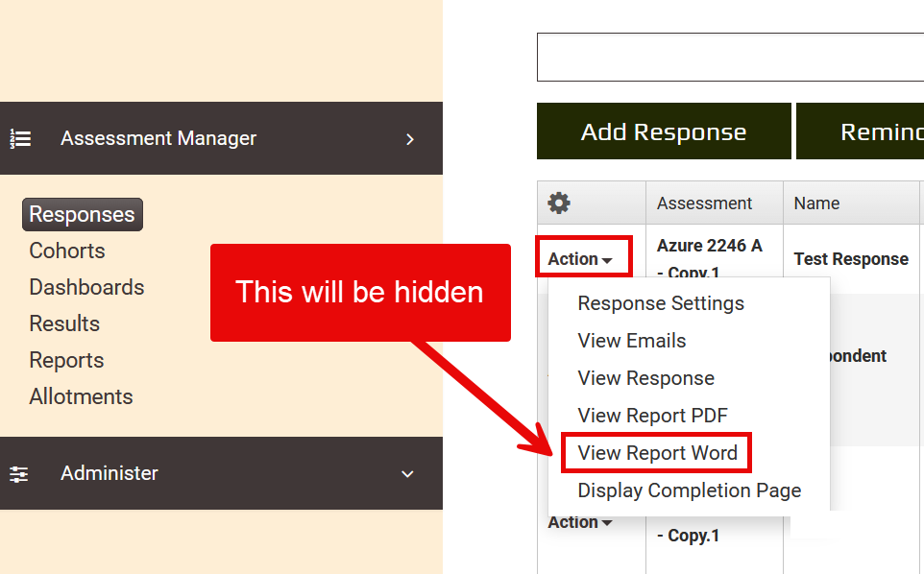Click View Report Word menu item
Screen dimensions: 924x574
tap(657, 453)
